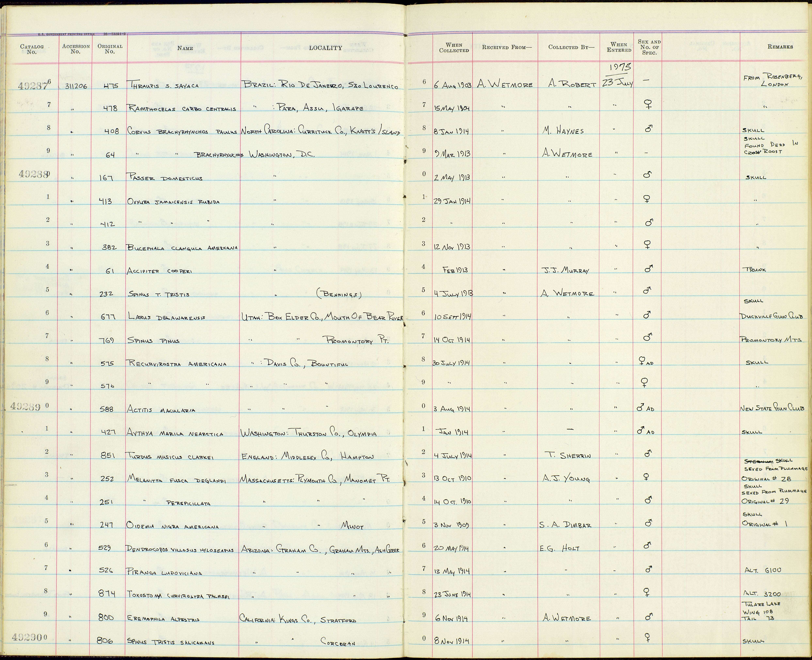Click remark 'Duckville Gun Club'
Viewport: 812px width, 660px height.
point(772,316)
